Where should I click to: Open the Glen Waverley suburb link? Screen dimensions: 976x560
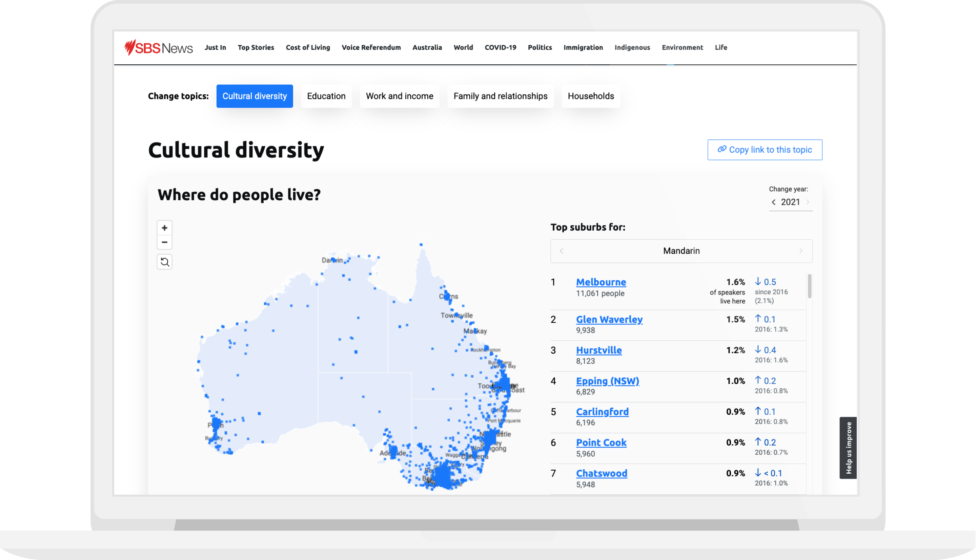609,320
